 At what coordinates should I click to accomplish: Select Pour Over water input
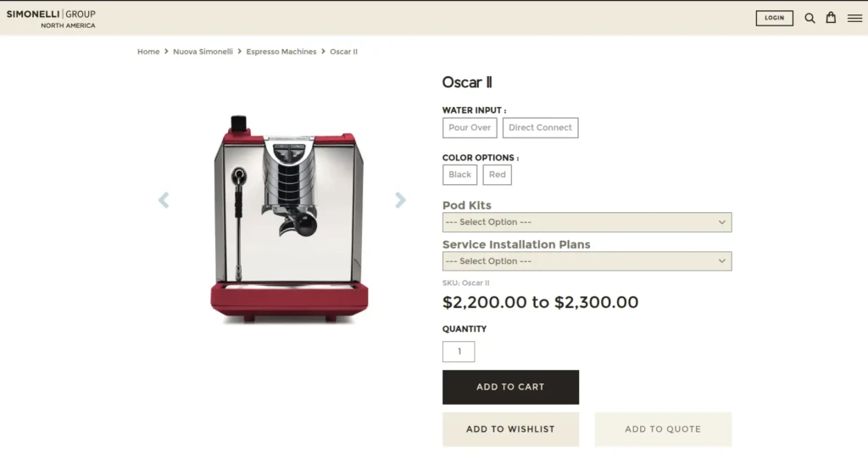pyautogui.click(x=470, y=128)
